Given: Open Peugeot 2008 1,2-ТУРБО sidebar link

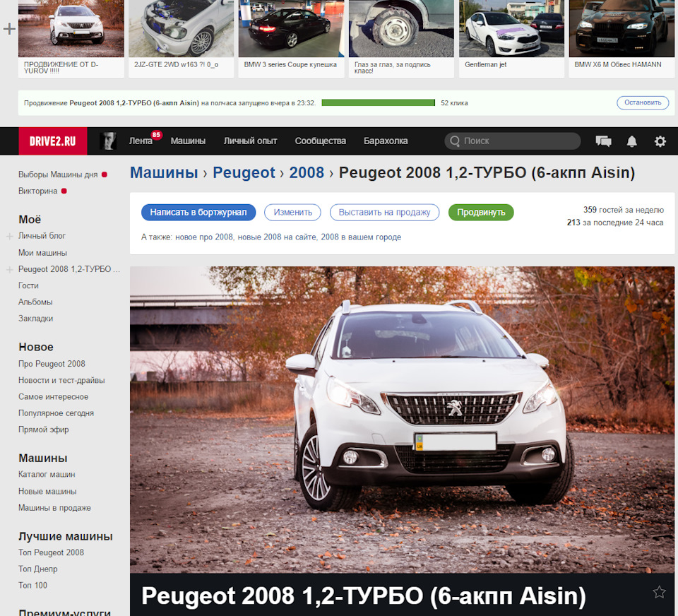Looking at the screenshot, I should [x=69, y=270].
